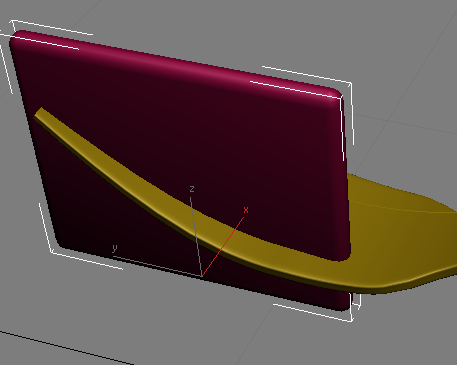Click the bottom-right white selection bracket corner
Screen dimensions: 457x365
[x=351, y=319]
